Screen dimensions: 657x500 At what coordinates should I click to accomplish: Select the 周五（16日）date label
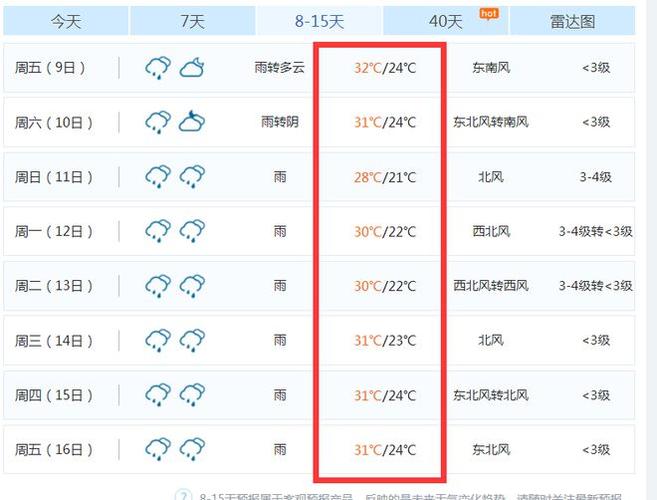coord(54,450)
